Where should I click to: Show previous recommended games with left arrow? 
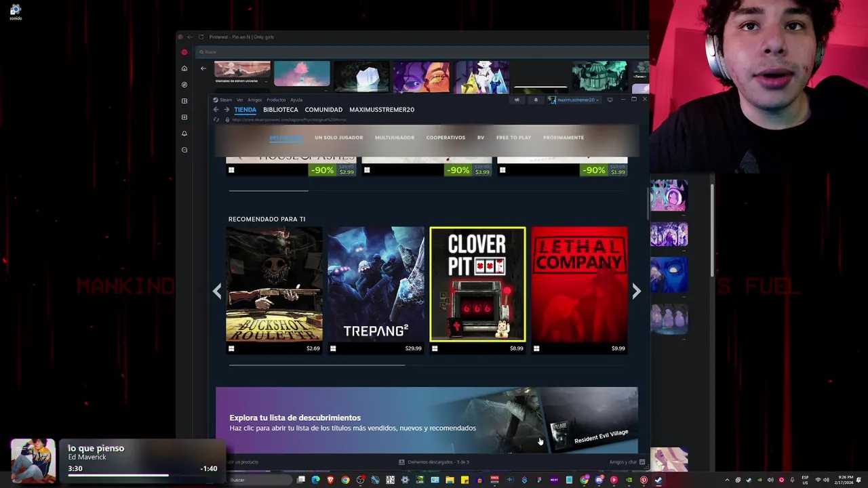click(x=217, y=291)
